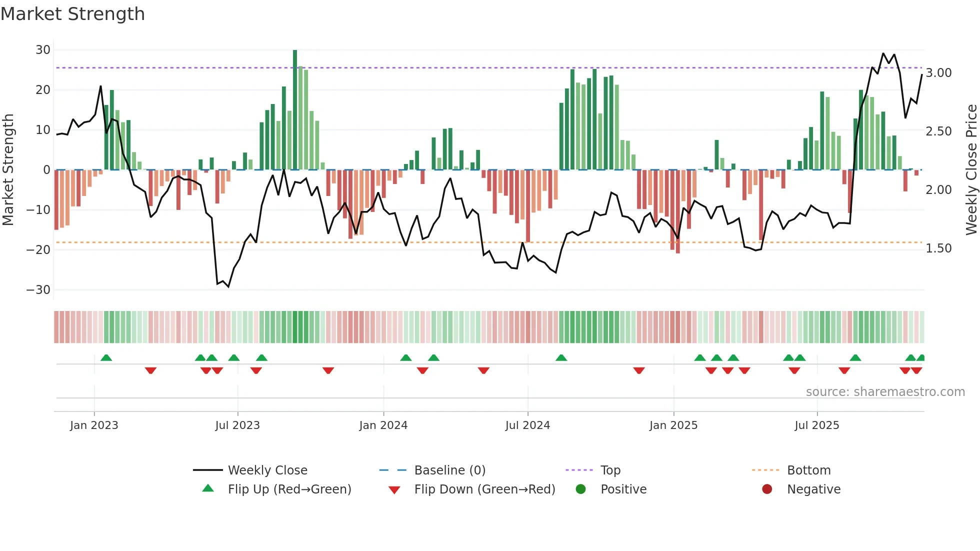Click the source: sharemaestro.com text
Viewport: 980px width, 551px height.
885,391
